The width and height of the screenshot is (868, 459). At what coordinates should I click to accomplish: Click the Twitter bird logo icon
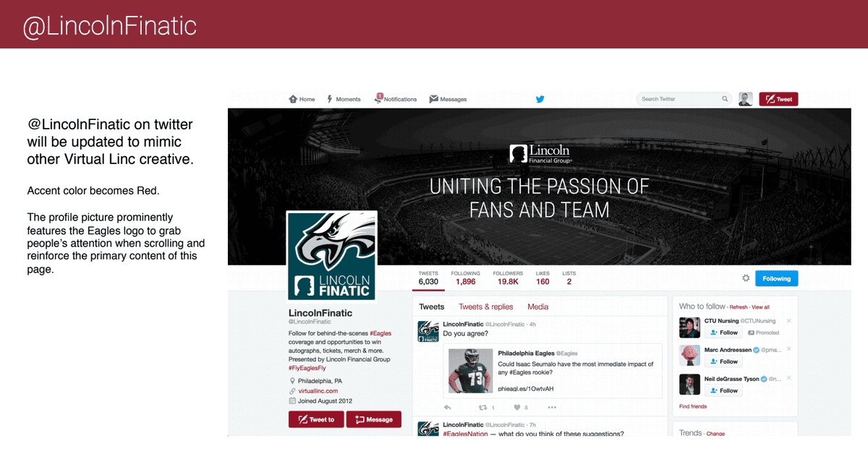pos(540,99)
